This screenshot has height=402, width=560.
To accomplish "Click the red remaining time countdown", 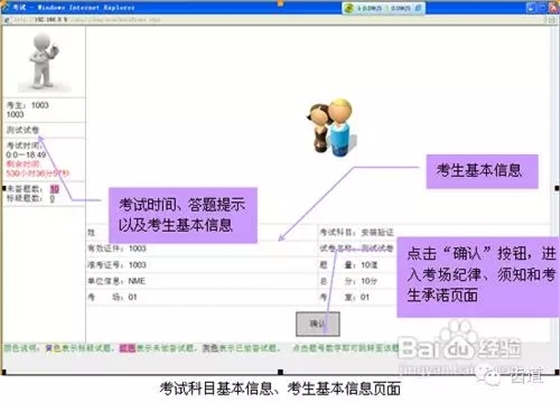I will (38, 174).
